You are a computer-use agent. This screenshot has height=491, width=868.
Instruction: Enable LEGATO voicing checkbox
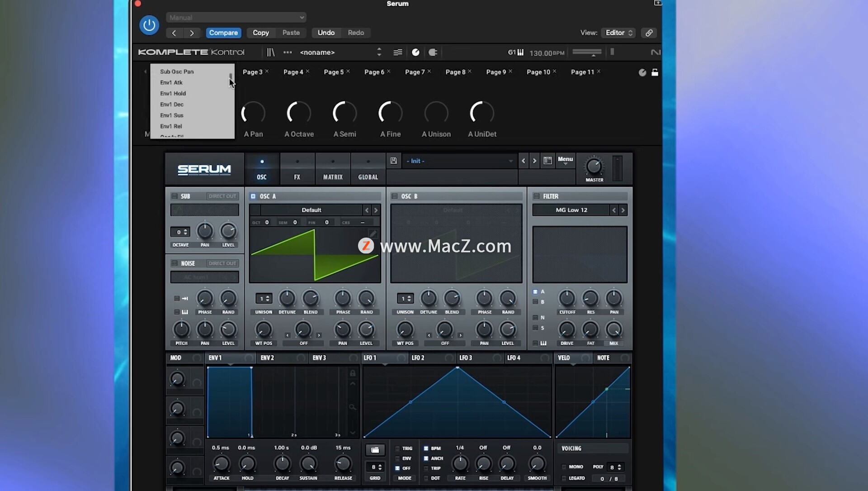pos(564,478)
